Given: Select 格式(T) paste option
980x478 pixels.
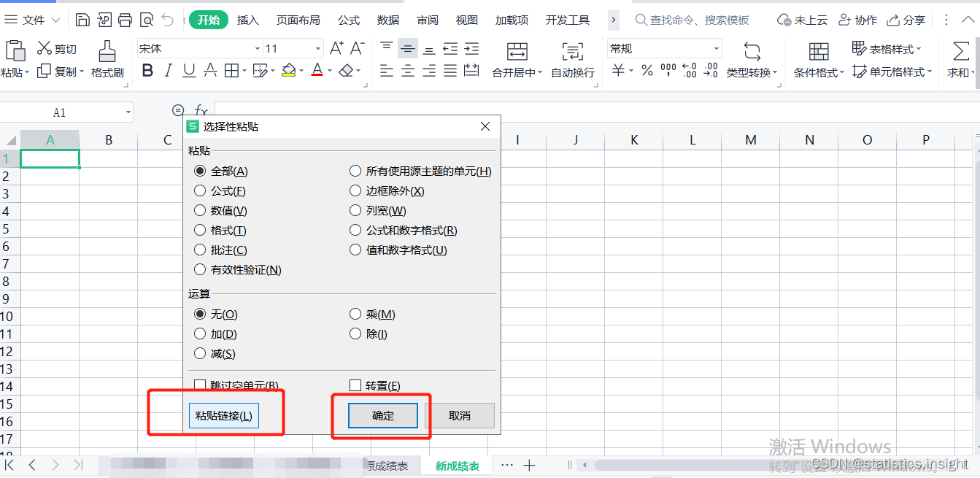Looking at the screenshot, I should [220, 231].
